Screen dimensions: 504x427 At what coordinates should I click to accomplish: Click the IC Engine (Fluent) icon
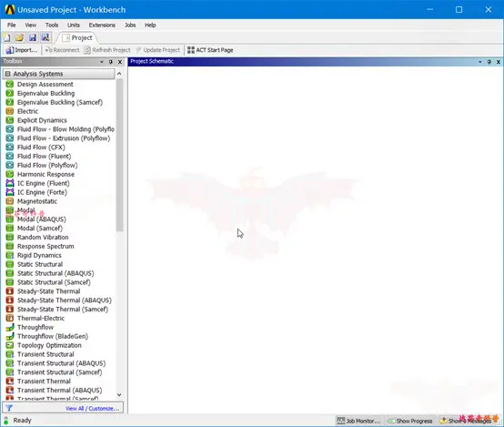[x=10, y=183]
